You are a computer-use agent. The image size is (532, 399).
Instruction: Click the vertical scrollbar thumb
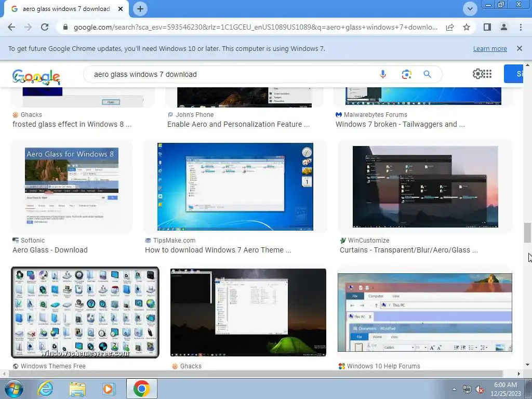tap(527, 233)
